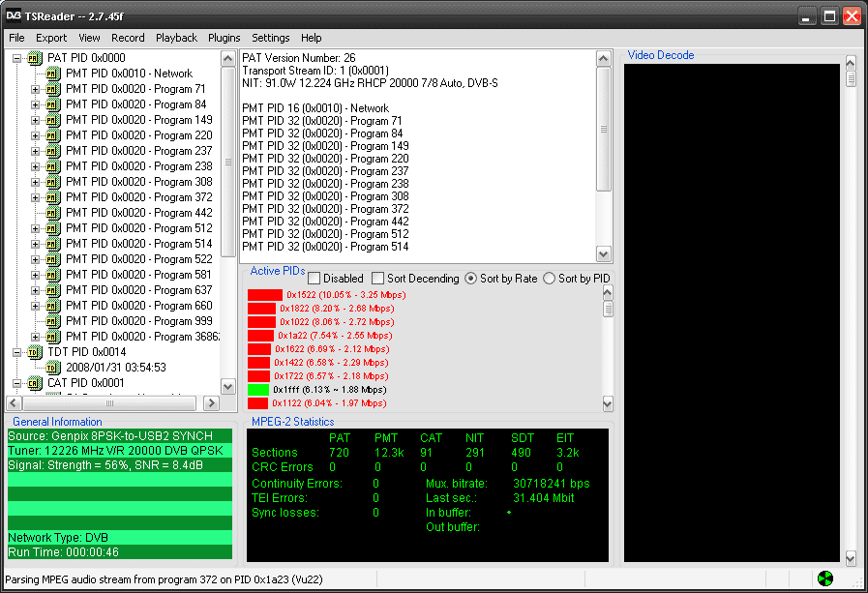Open the View menu
Viewport: 868px width, 593px height.
[89, 38]
